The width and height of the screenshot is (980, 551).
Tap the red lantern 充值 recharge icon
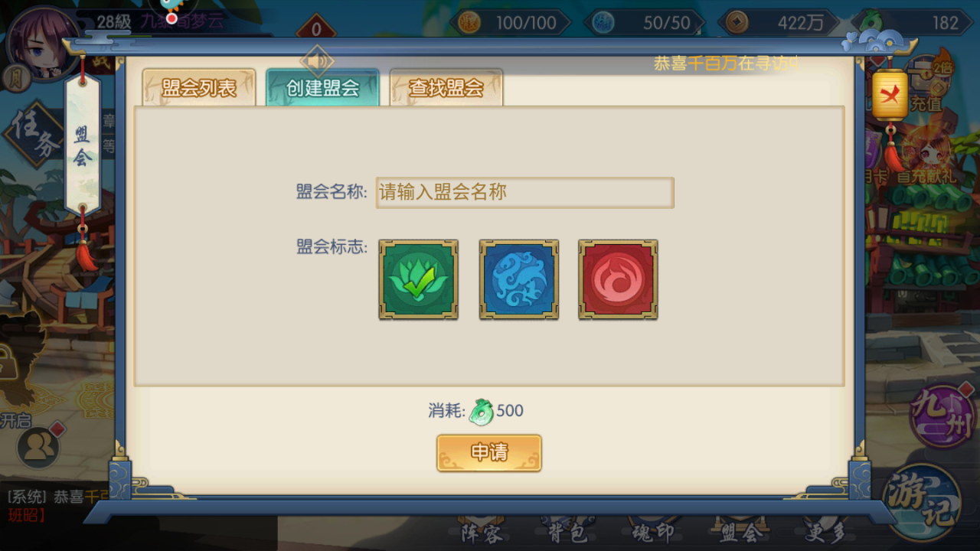(x=890, y=95)
